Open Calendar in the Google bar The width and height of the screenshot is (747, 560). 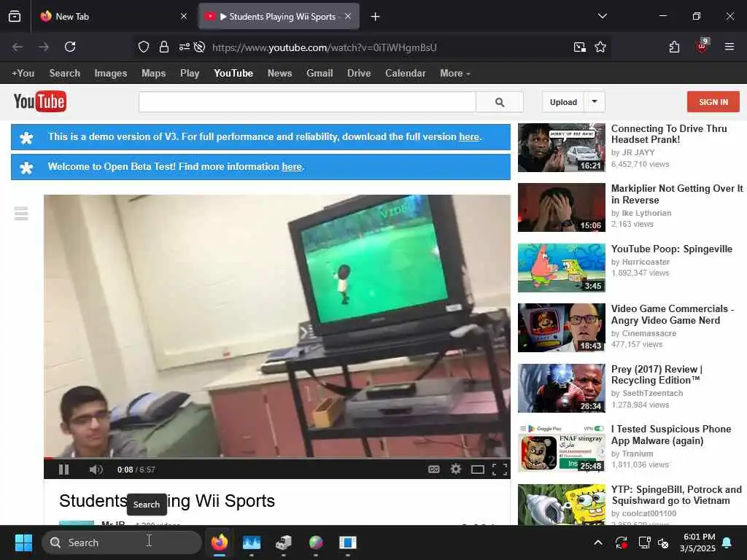(406, 74)
